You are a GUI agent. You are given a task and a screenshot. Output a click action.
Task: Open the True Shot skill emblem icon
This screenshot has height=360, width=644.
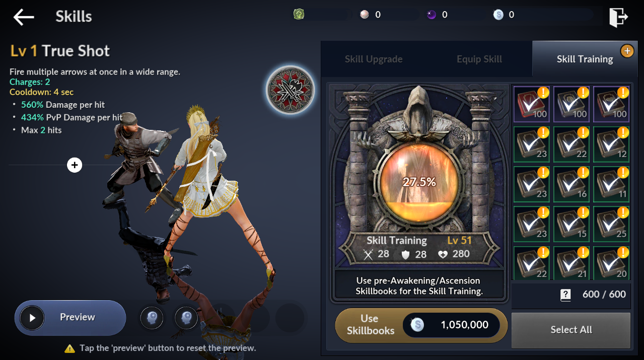point(291,91)
